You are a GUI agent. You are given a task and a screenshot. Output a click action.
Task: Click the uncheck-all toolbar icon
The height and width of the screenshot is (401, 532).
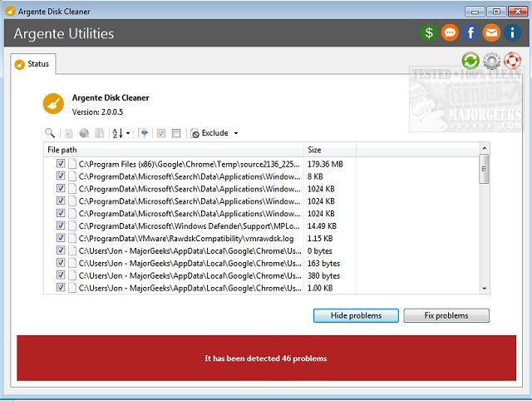(176, 133)
